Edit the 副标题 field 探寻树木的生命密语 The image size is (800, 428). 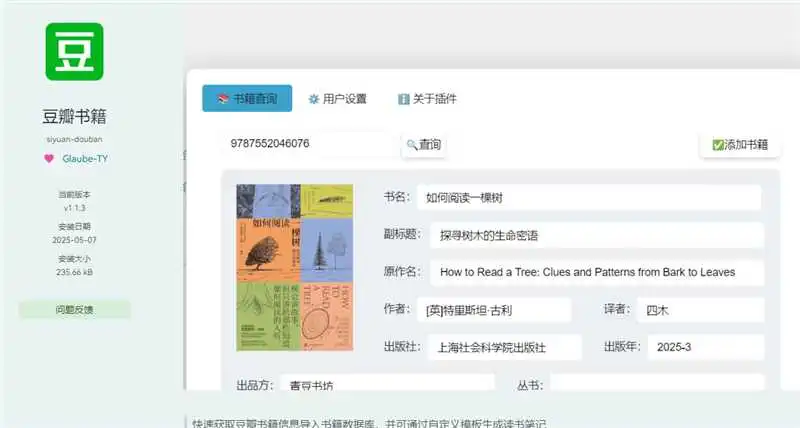tap(596, 235)
